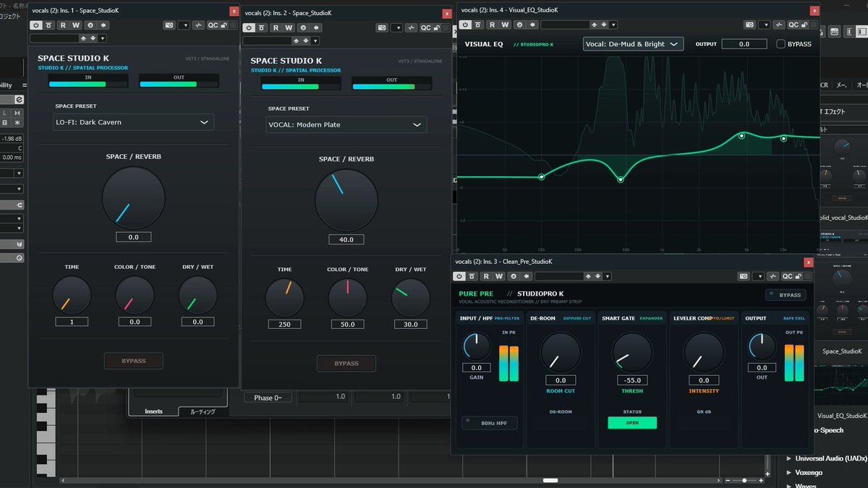Click the Visual EQ OUTPUT value field
Viewport: 868px width, 488px height.
coord(744,44)
